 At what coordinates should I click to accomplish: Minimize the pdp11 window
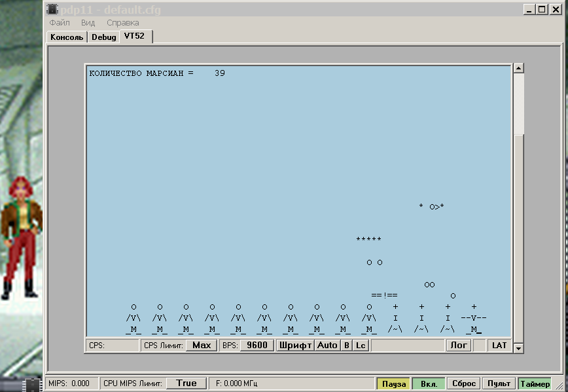pos(529,9)
